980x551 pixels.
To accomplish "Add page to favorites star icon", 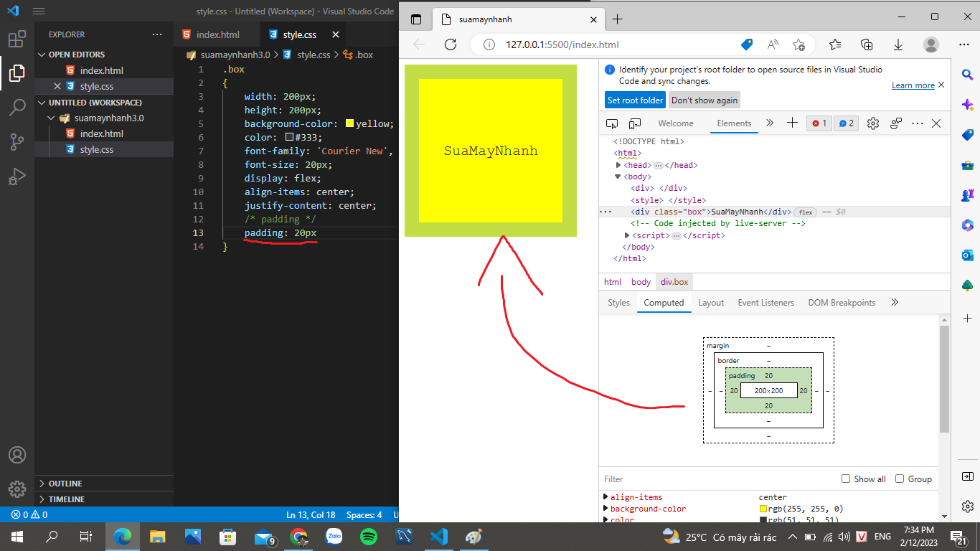I will pos(798,44).
